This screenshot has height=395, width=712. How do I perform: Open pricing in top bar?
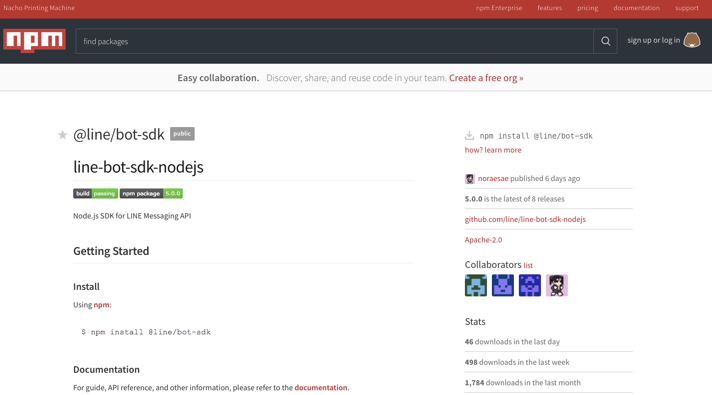pyautogui.click(x=588, y=8)
